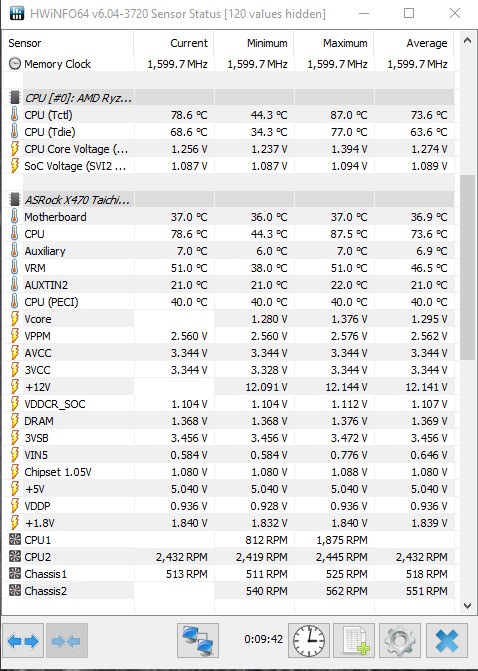Click the DRAM voltage lightning icon
Screen dimensions: 478x671
click(15, 421)
